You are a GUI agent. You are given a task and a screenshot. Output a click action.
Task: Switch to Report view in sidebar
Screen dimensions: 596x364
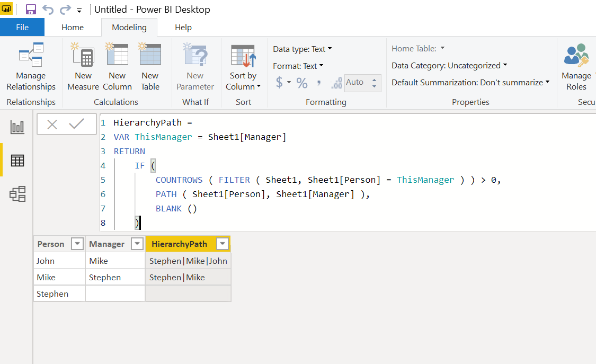(x=17, y=127)
